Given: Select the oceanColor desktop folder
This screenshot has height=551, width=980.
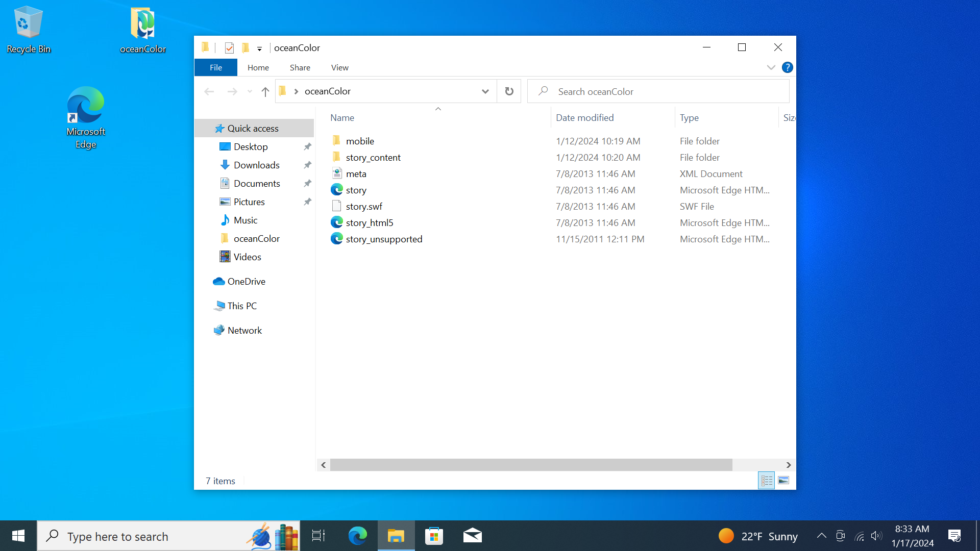Looking at the screenshot, I should 143,30.
